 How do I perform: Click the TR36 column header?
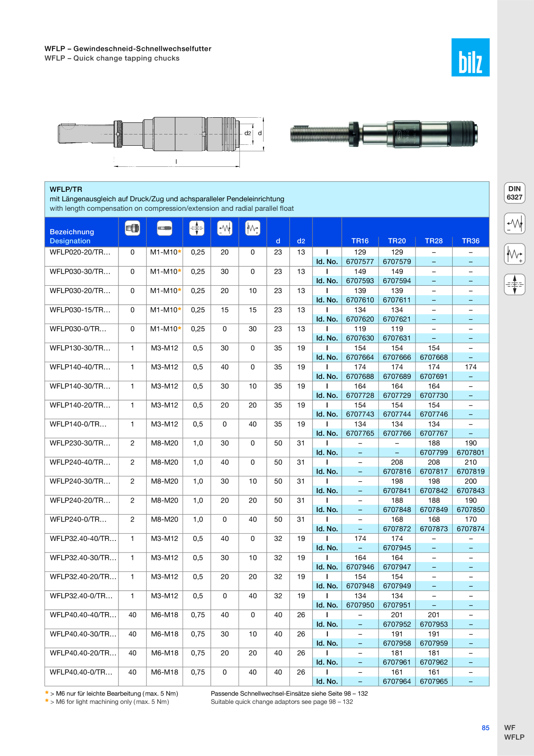(x=471, y=241)
